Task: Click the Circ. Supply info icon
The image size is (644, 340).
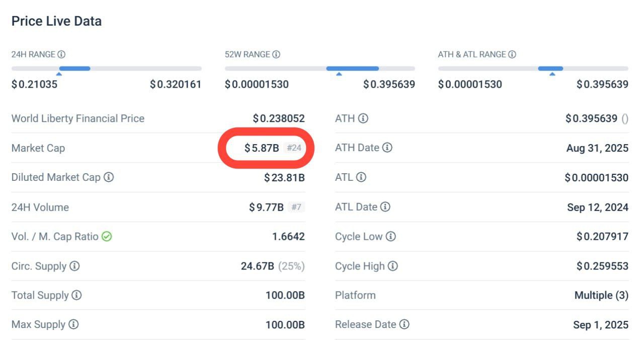Action: (x=75, y=266)
